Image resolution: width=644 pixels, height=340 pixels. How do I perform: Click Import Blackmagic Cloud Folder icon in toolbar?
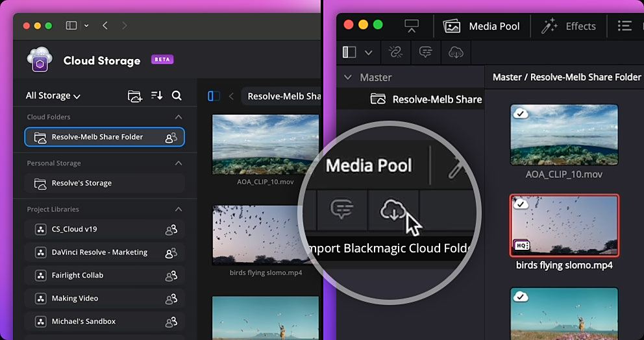coord(456,52)
